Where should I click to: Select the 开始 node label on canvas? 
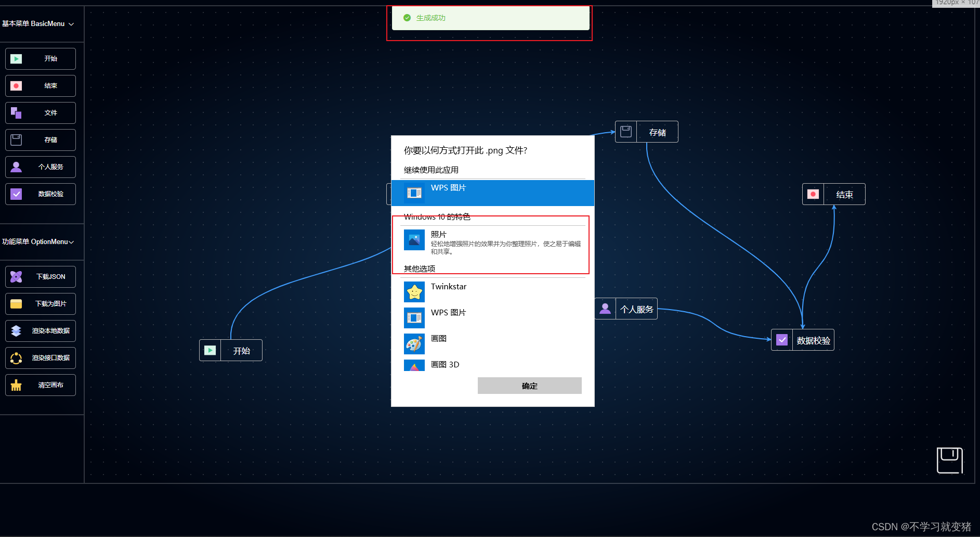[x=242, y=351]
